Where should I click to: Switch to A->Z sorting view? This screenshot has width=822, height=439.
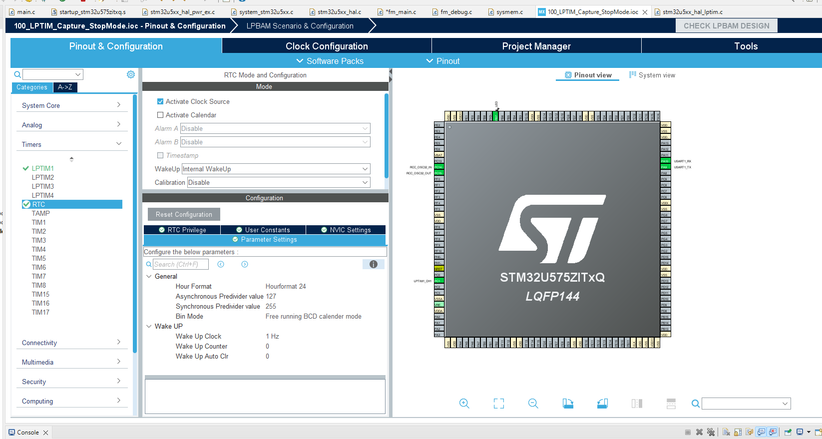tap(65, 87)
